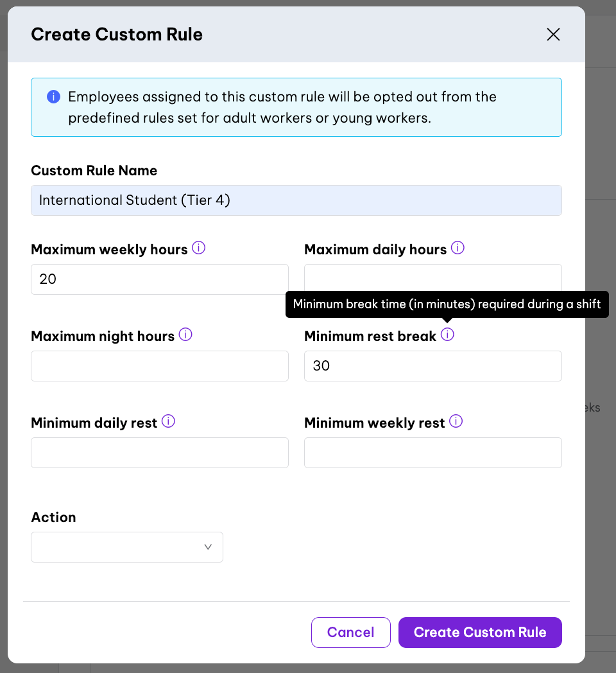Click the blue info icon in the banner
The image size is (616, 673).
tap(53, 97)
